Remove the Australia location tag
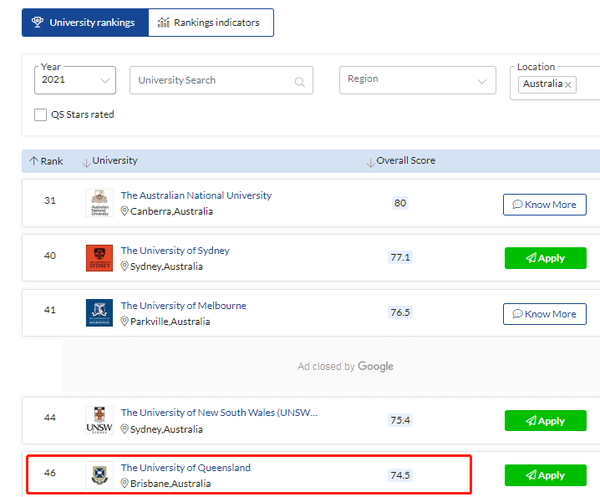The height and width of the screenshot is (497, 600). (568, 85)
